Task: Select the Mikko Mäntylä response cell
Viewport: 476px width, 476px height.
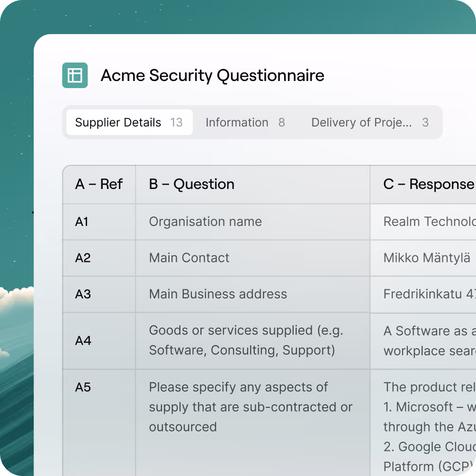Action: (x=427, y=258)
